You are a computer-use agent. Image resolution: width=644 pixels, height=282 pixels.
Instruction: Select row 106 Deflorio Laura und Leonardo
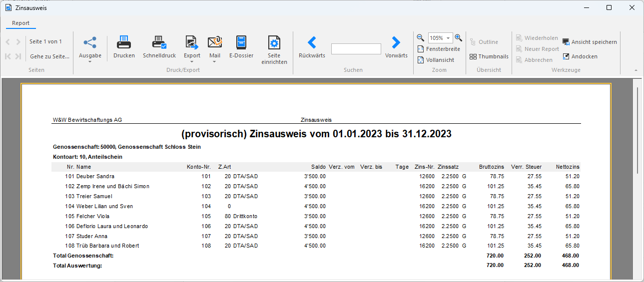[316, 226]
